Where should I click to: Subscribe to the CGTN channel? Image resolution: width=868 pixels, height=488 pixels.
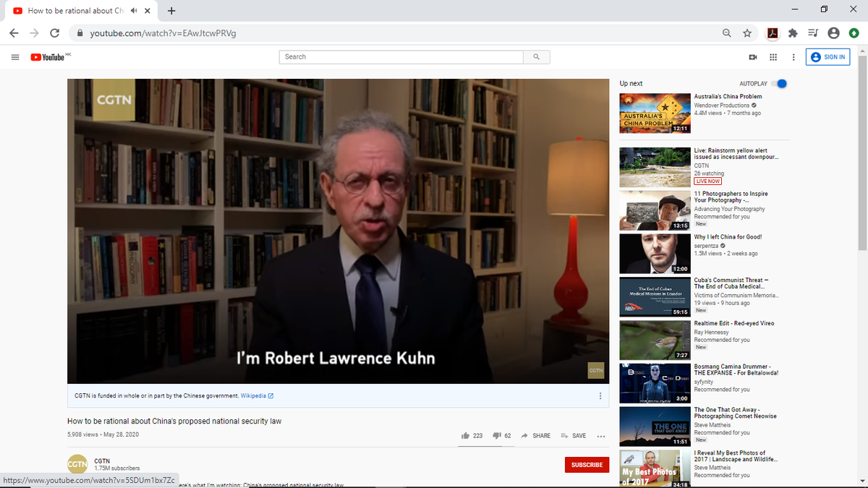pyautogui.click(x=587, y=465)
